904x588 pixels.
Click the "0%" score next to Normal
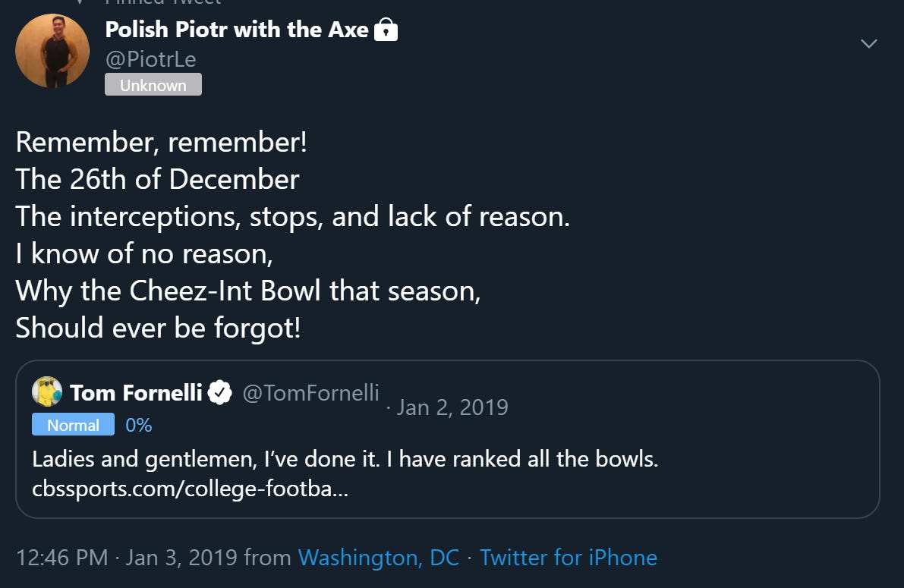(139, 425)
